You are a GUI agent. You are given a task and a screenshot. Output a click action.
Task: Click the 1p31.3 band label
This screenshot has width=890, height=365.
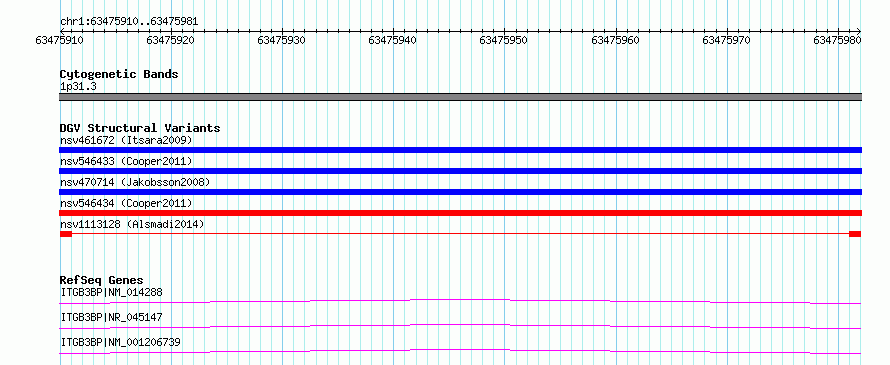pyautogui.click(x=77, y=86)
